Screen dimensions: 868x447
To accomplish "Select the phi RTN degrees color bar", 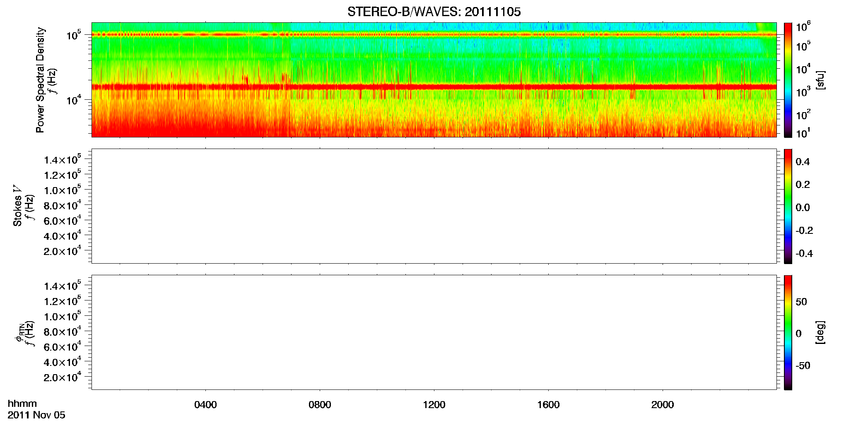I will 788,332.
